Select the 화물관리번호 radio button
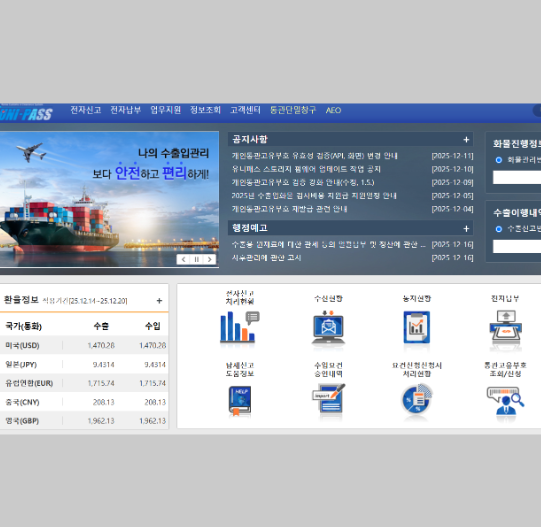This screenshot has width=541, height=527. click(499, 160)
